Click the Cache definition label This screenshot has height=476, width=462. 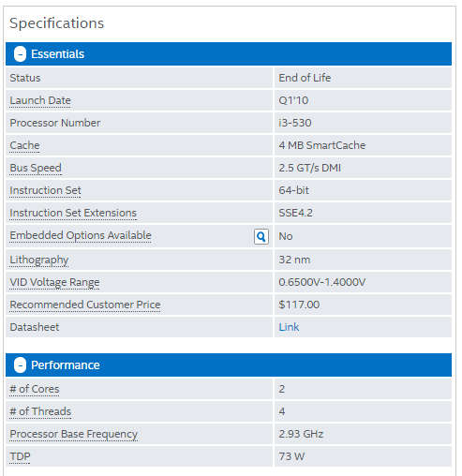coord(24,145)
